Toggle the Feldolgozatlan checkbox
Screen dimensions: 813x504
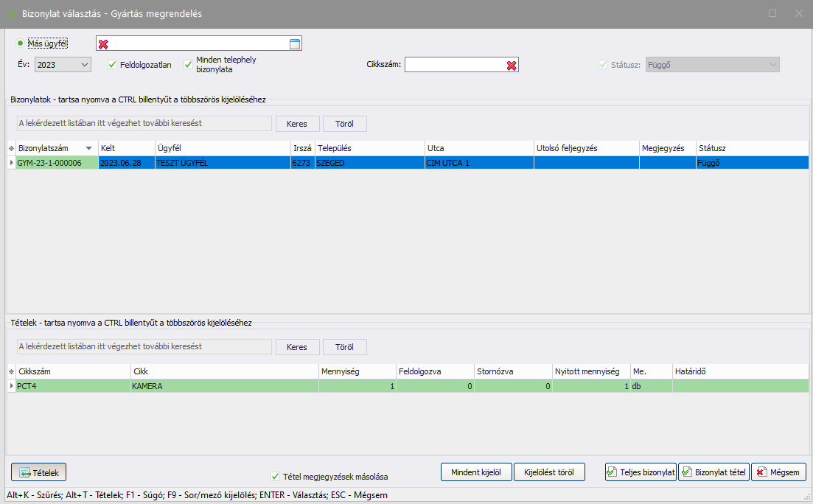click(113, 65)
